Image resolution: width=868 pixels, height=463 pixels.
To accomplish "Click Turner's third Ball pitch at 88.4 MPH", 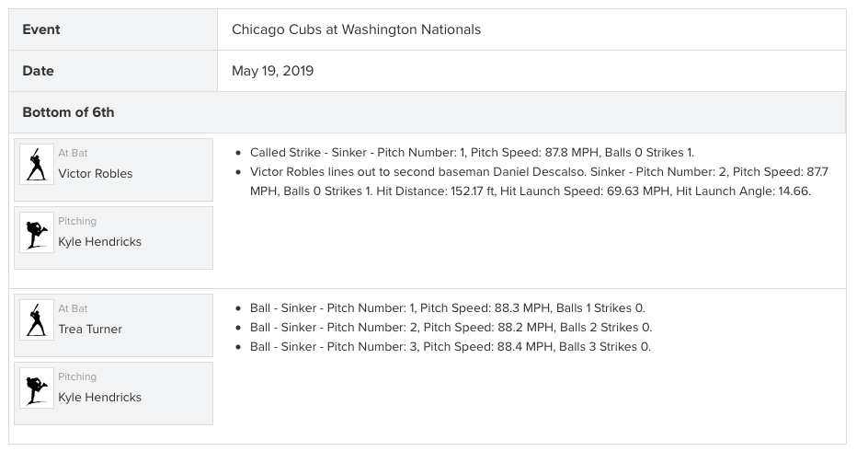I will pos(450,347).
